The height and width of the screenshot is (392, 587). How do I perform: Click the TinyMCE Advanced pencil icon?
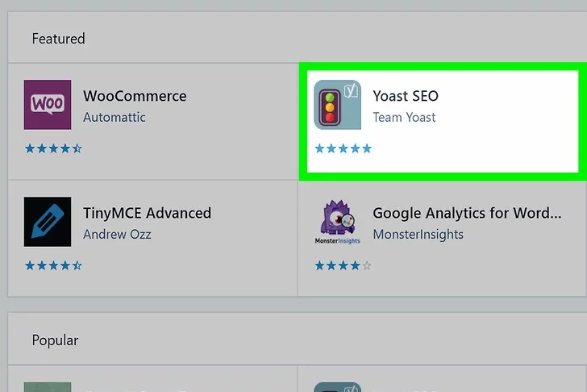(x=48, y=222)
